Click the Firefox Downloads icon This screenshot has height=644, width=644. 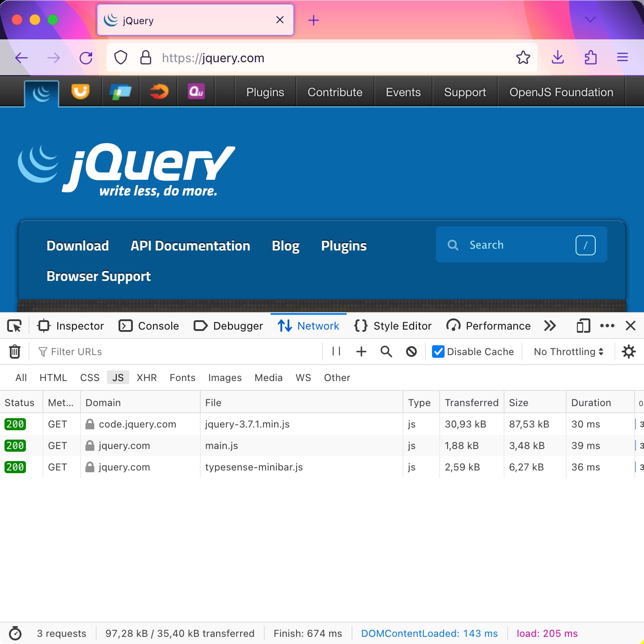click(x=557, y=58)
